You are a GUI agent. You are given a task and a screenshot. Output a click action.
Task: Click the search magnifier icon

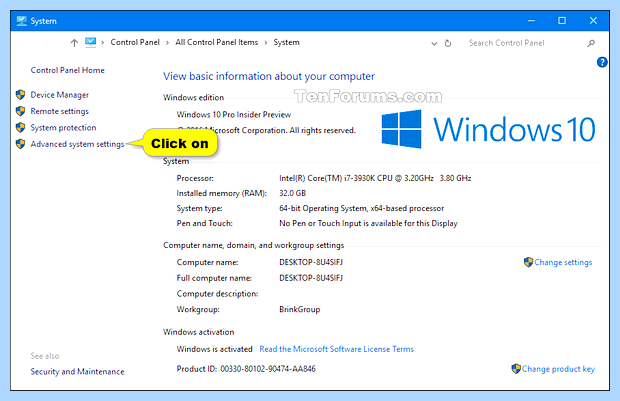pyautogui.click(x=591, y=43)
